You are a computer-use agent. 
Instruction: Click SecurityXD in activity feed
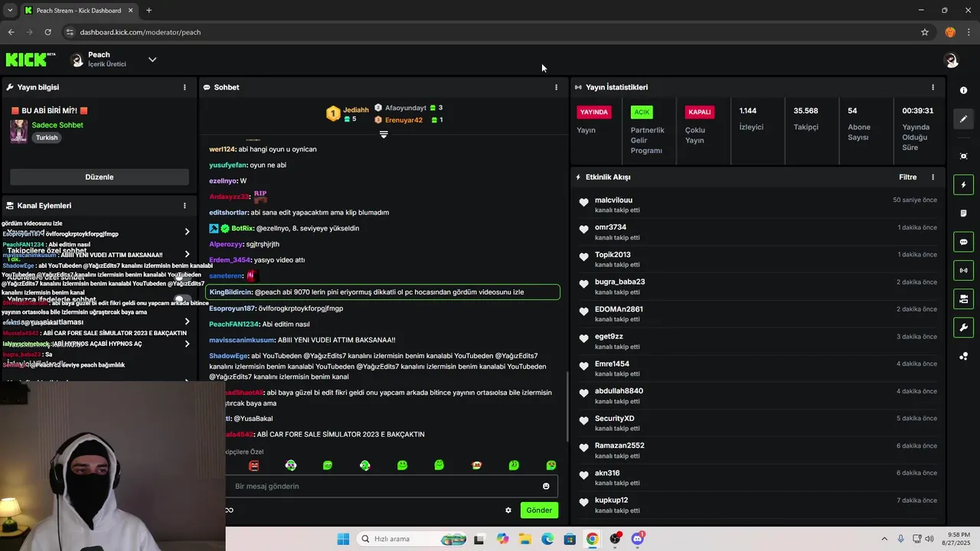[x=615, y=419]
